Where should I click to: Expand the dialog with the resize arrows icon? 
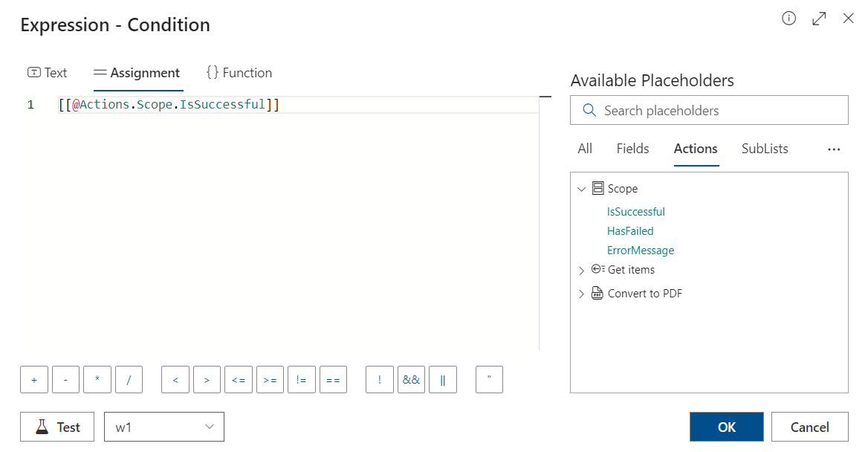pos(819,19)
